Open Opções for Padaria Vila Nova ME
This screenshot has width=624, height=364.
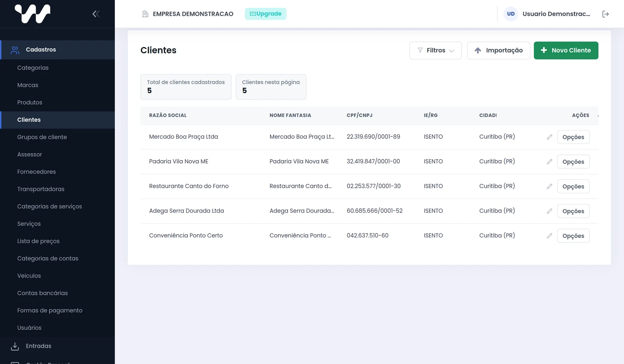(573, 162)
